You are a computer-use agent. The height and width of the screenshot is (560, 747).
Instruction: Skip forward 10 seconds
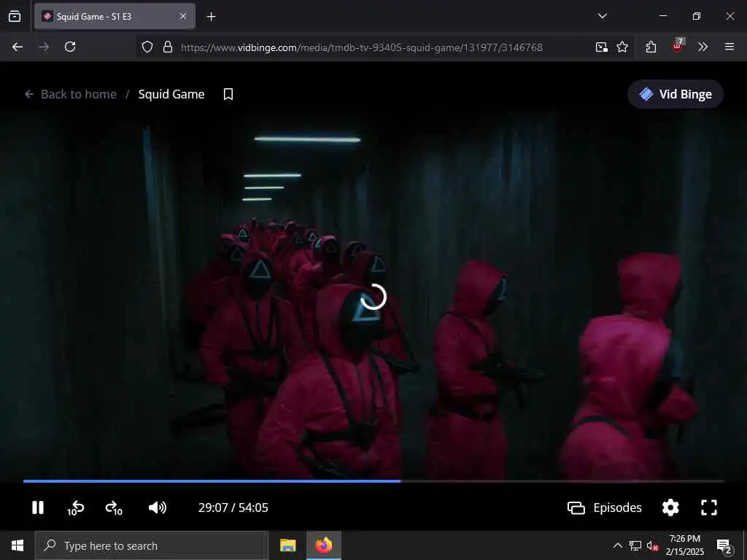(x=114, y=508)
